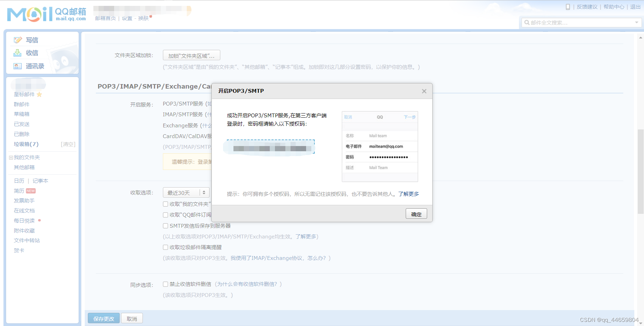
Task: Click the mail client preview thumbnail
Action: [x=380, y=146]
